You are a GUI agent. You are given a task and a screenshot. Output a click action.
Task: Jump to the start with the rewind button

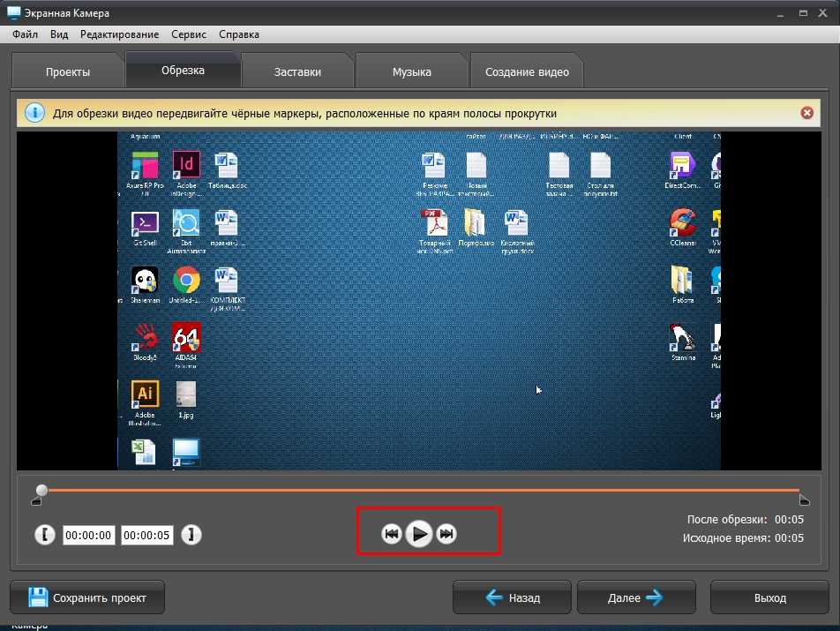pyautogui.click(x=392, y=534)
